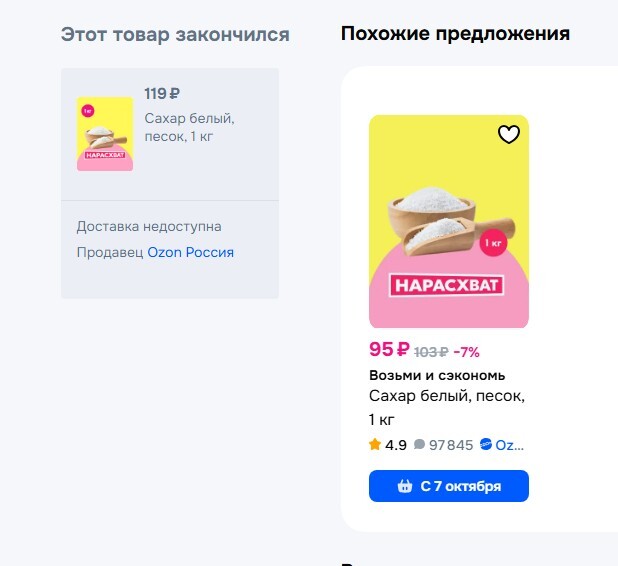Viewport: 618px width, 566px height.
Task: Click the 'Возьми и сэкономь' promo label
Action: point(437,375)
